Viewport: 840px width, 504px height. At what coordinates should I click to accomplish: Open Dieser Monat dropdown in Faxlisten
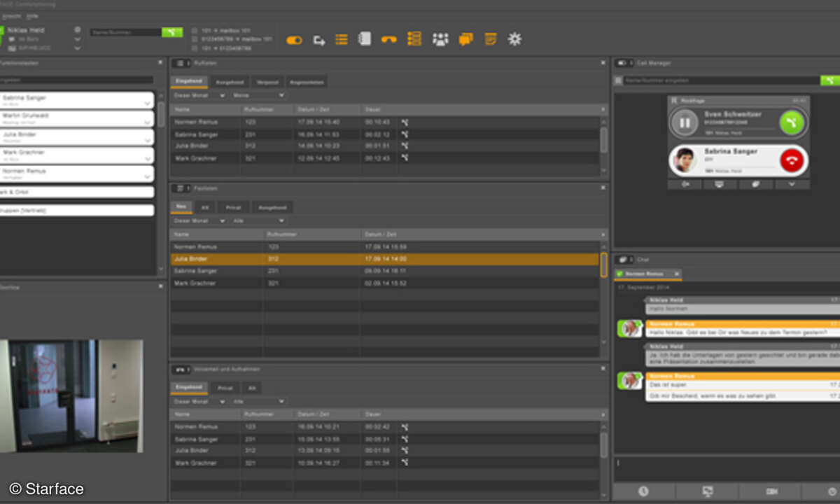tap(199, 220)
